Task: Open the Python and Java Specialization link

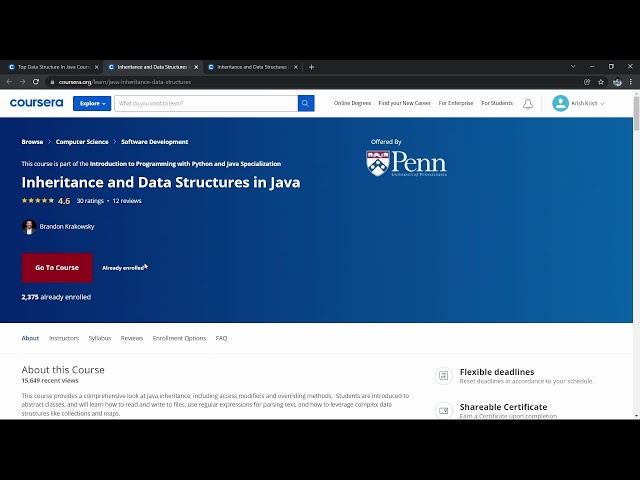Action: 185,164
